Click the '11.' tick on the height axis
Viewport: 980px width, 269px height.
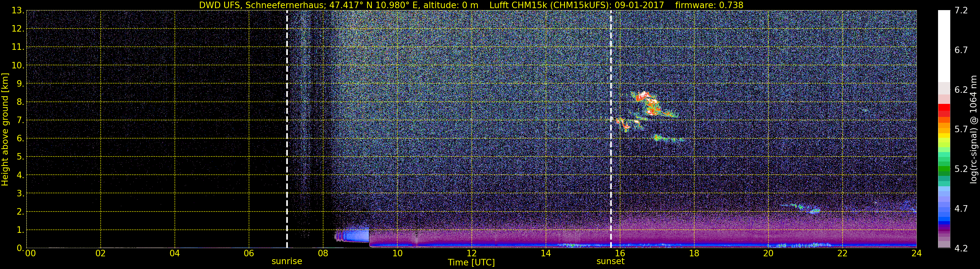coord(18,47)
